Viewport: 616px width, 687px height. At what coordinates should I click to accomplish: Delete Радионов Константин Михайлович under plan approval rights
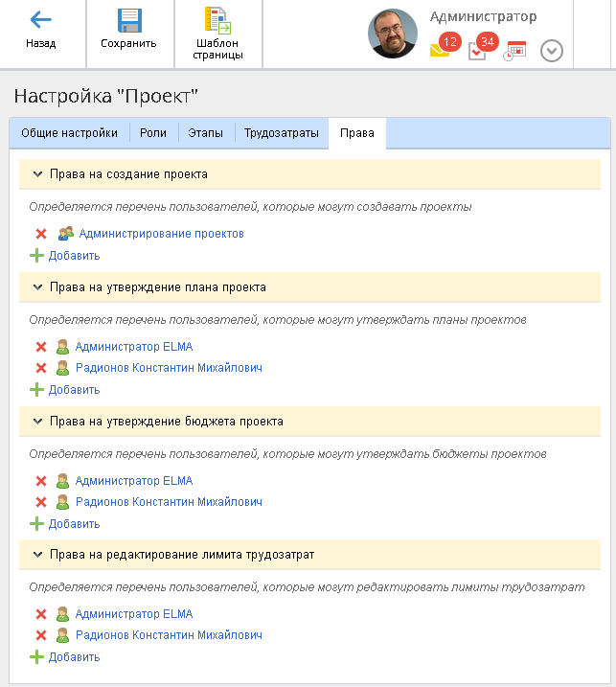click(41, 368)
